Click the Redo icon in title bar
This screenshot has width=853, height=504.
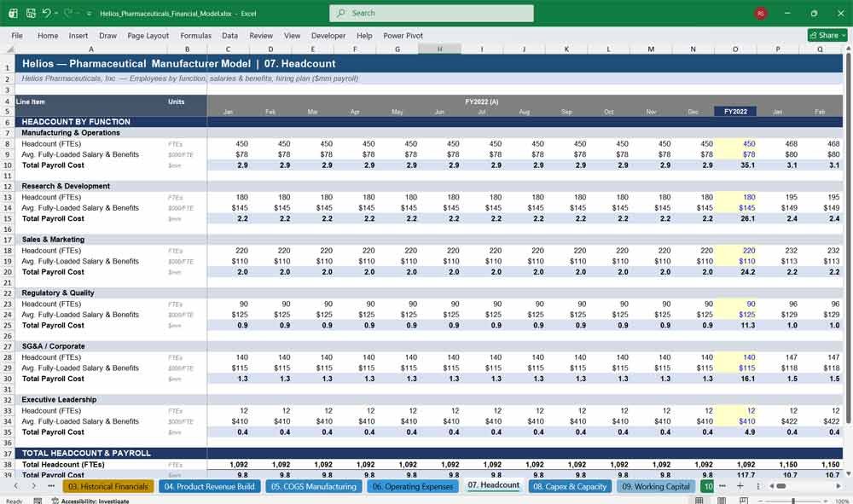click(68, 13)
